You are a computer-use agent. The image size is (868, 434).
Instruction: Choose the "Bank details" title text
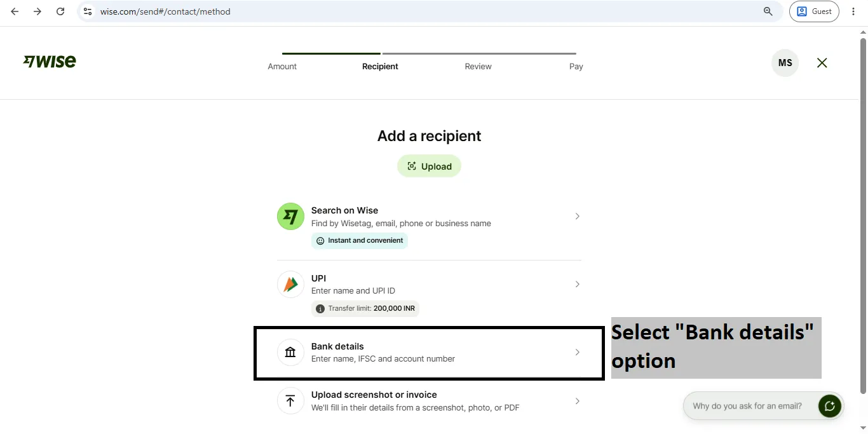tap(337, 346)
